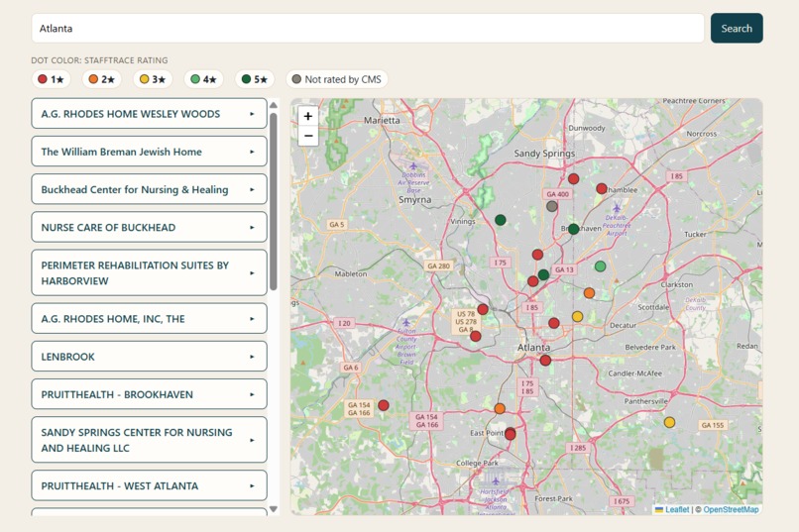Expand PRUITTHEALTH - WEST ATLANTA entry
799x532 pixels.
coord(149,485)
